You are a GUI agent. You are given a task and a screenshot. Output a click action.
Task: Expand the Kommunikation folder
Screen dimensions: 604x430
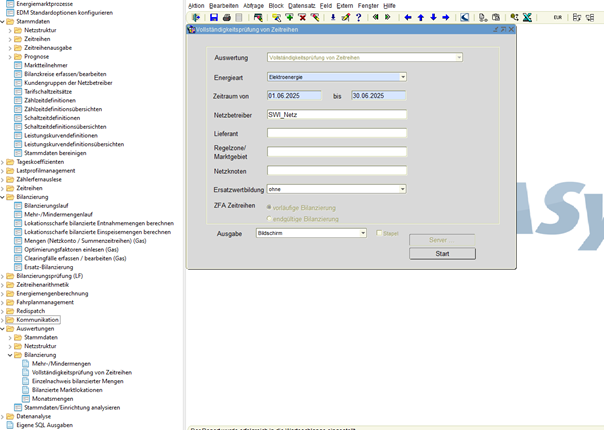point(2,320)
